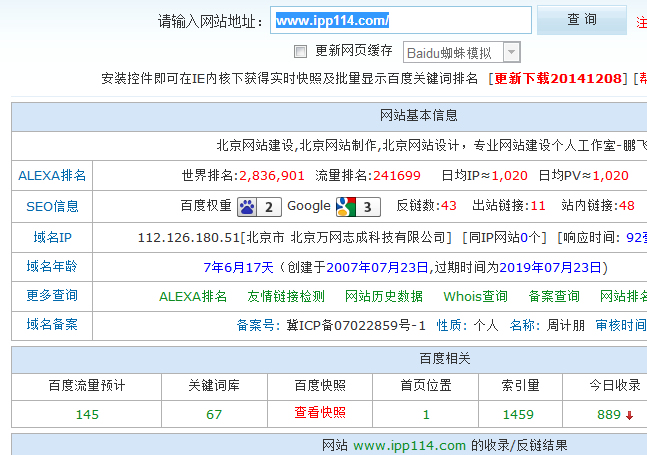Click traffic rank value 241699

click(x=397, y=176)
